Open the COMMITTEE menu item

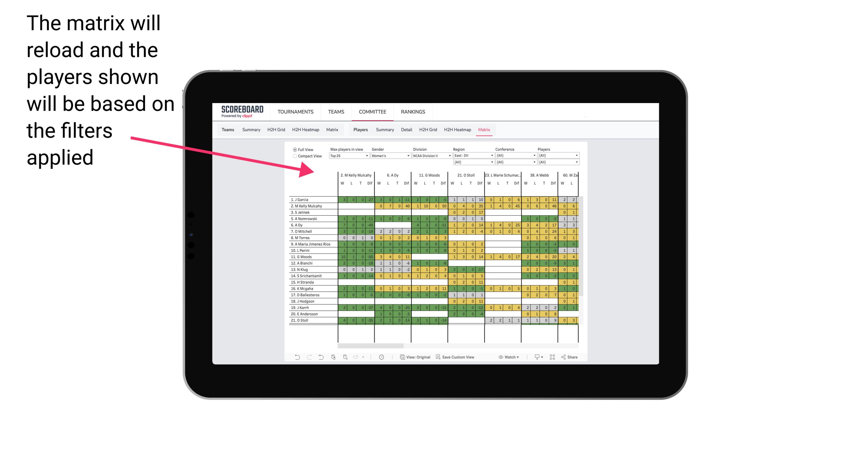(x=372, y=112)
